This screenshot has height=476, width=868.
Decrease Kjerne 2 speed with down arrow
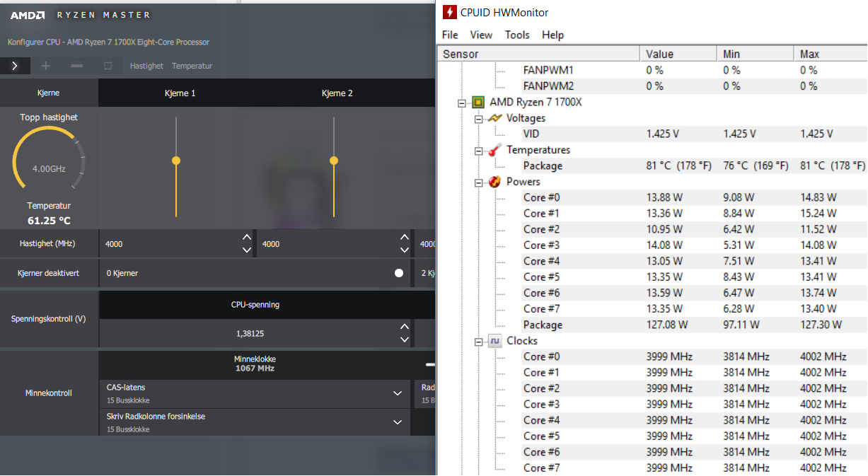click(x=404, y=250)
